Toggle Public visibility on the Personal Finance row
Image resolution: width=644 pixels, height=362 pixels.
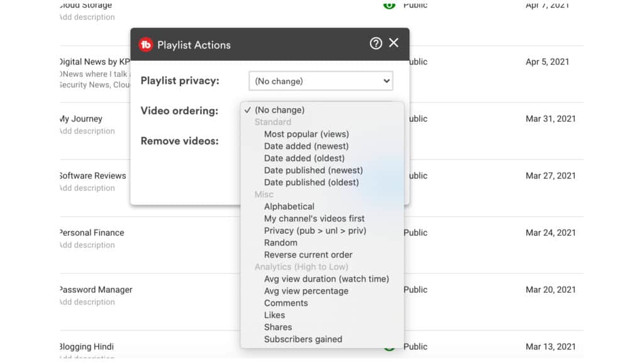pos(389,233)
